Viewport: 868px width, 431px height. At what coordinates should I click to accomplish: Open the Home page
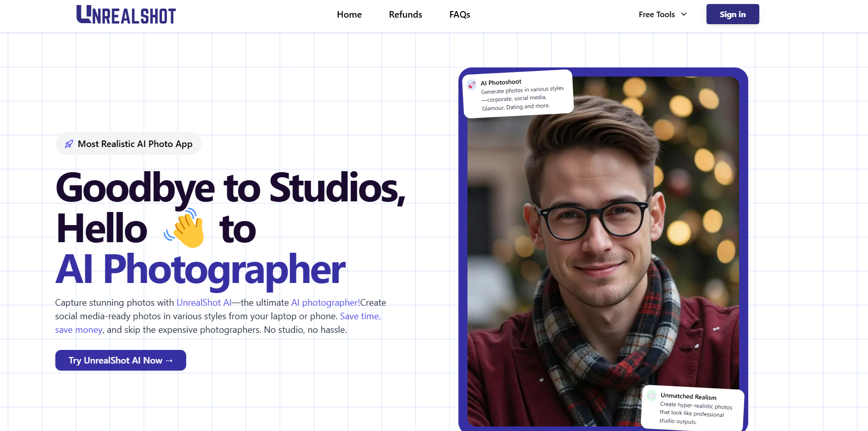(x=349, y=15)
